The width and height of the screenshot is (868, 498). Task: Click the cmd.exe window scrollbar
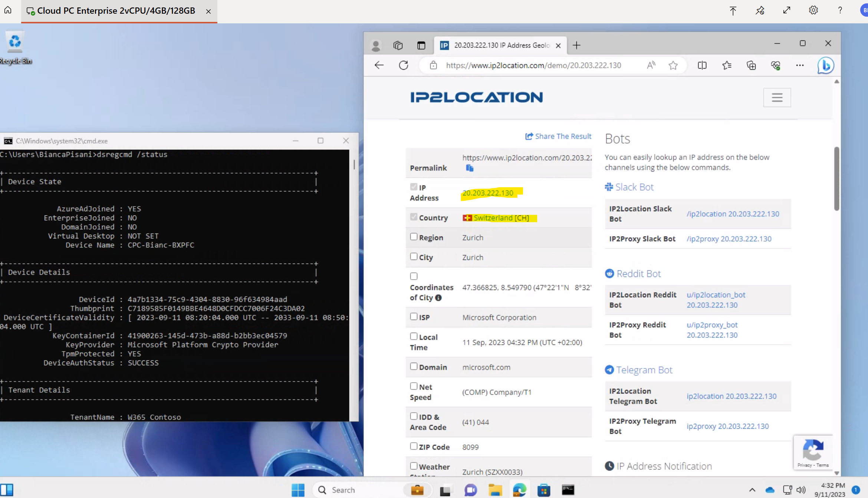(354, 164)
